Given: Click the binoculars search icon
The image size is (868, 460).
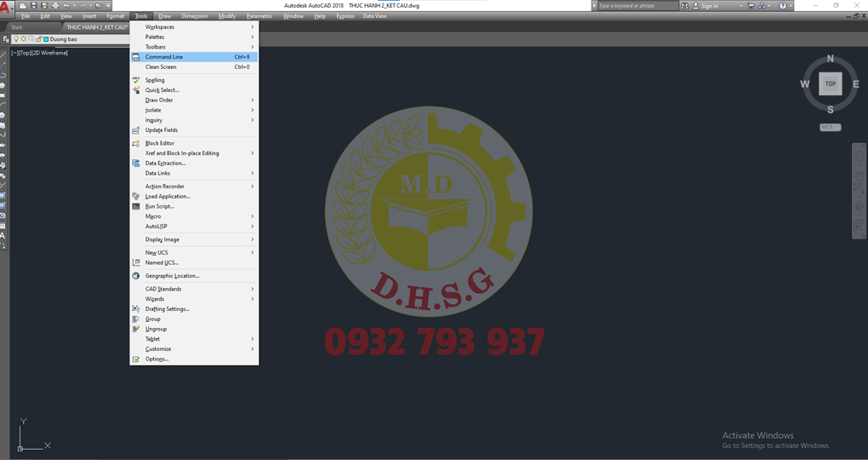Looking at the screenshot, I should pos(685,6).
